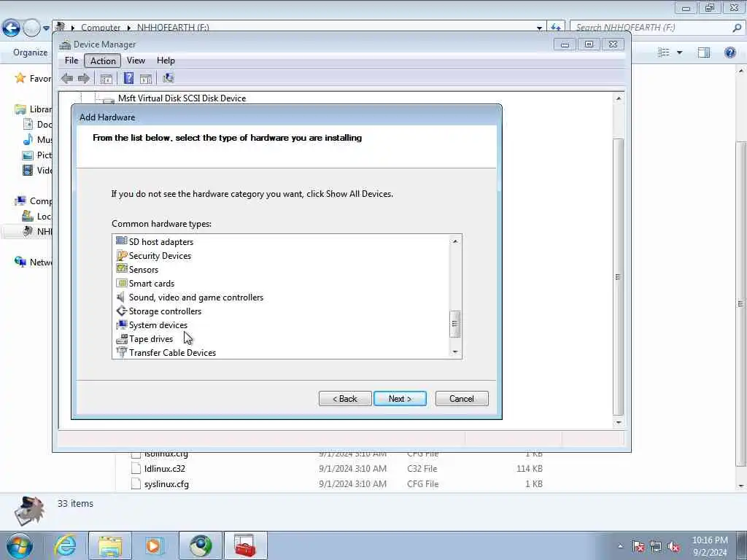The width and height of the screenshot is (747, 560).
Task: Click Next in Add Hardware wizard
Action: tap(400, 399)
